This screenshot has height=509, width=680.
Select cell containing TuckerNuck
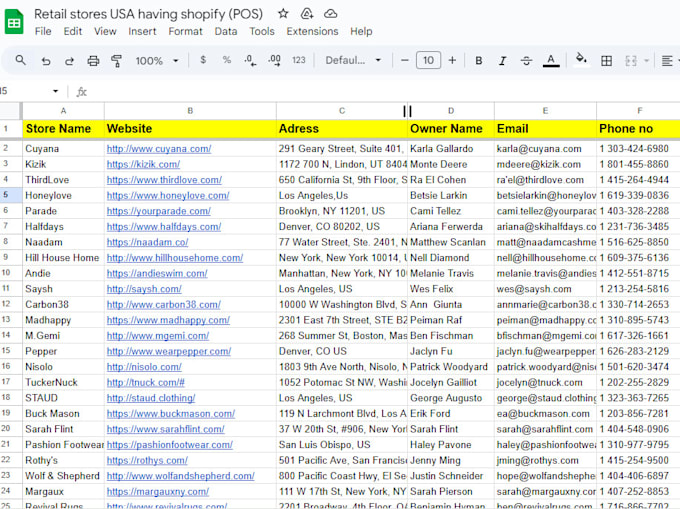63,382
